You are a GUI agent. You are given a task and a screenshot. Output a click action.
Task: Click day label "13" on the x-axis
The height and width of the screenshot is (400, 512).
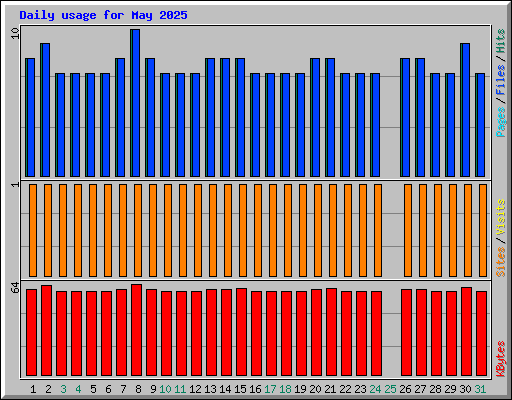[x=210, y=389]
